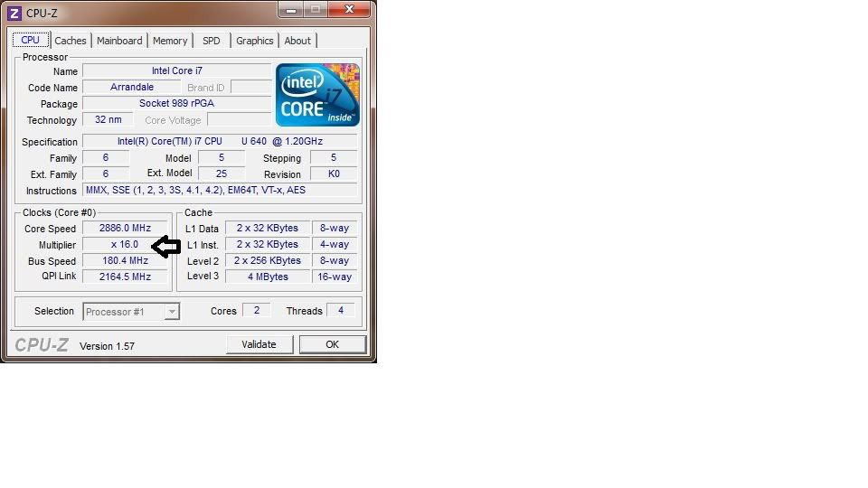Click the Threads value 4
The image size is (868, 488).
click(x=341, y=310)
